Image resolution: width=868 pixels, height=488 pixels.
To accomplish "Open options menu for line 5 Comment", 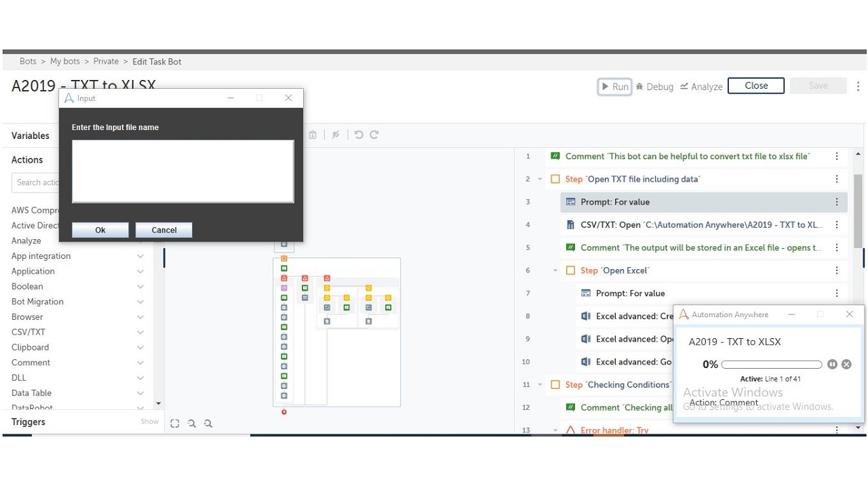I will tap(837, 248).
